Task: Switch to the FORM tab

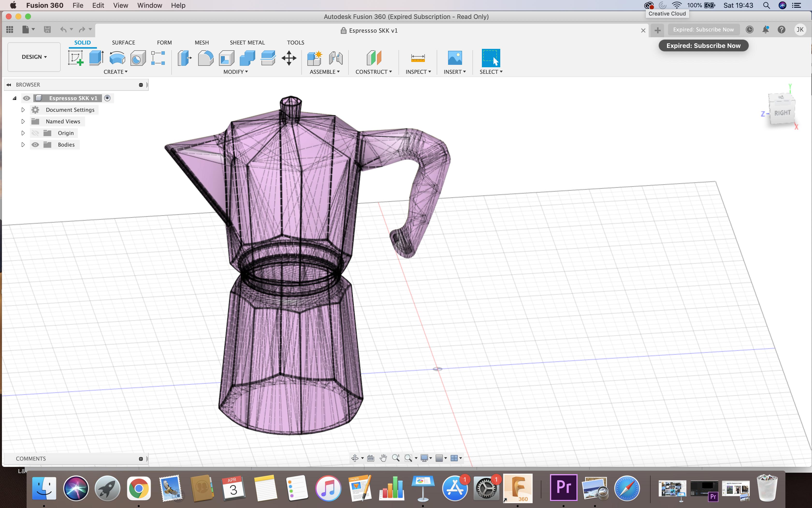Action: 164,43
